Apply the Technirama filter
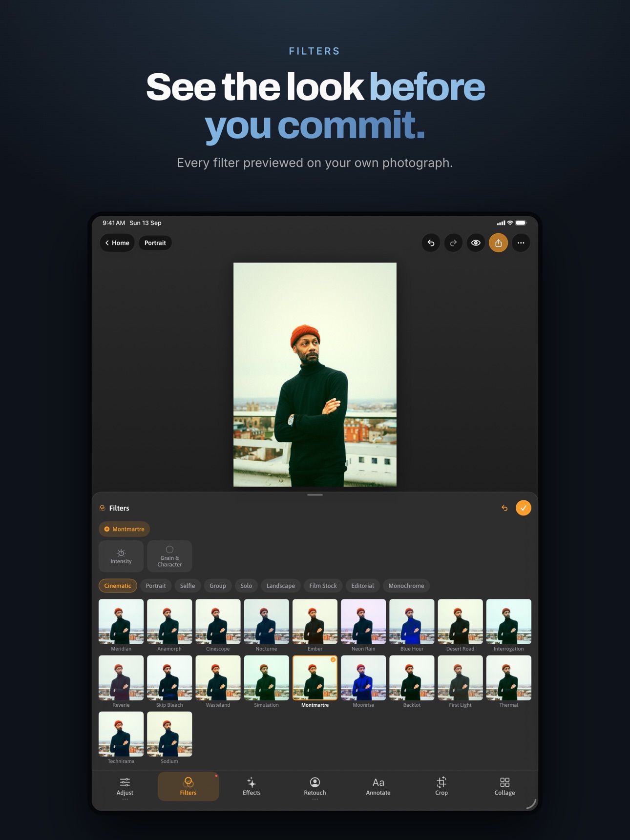Image resolution: width=630 pixels, height=840 pixels. (x=121, y=734)
